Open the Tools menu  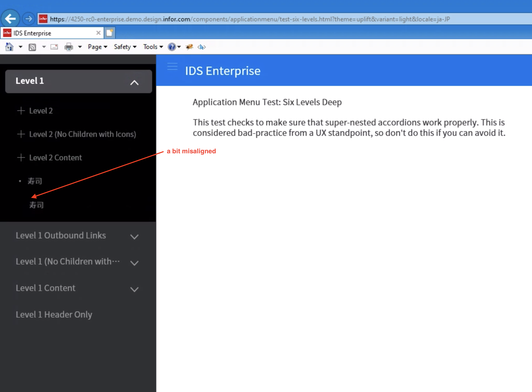click(153, 47)
